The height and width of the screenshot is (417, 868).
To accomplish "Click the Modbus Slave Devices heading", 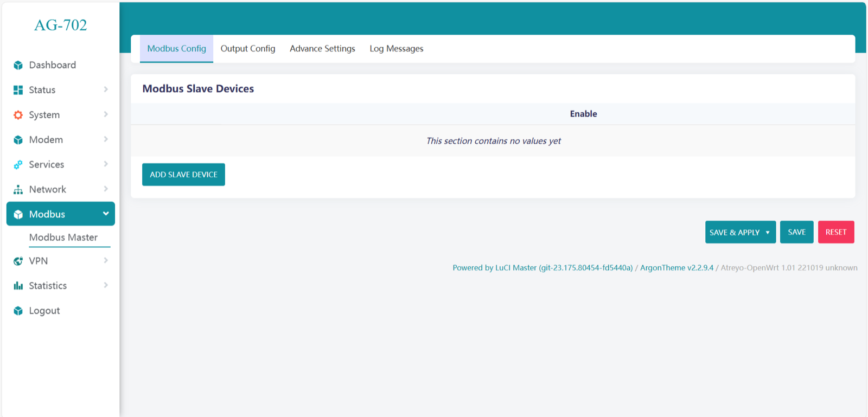I will [198, 89].
